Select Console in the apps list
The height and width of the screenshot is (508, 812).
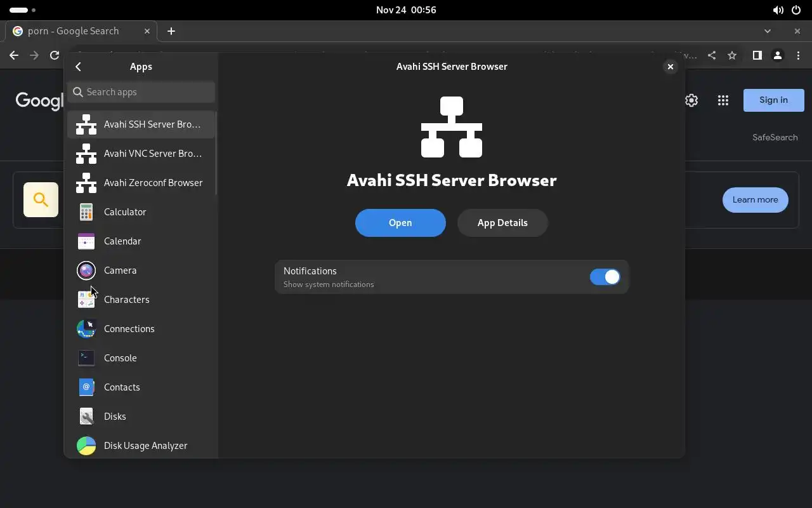coord(141,358)
